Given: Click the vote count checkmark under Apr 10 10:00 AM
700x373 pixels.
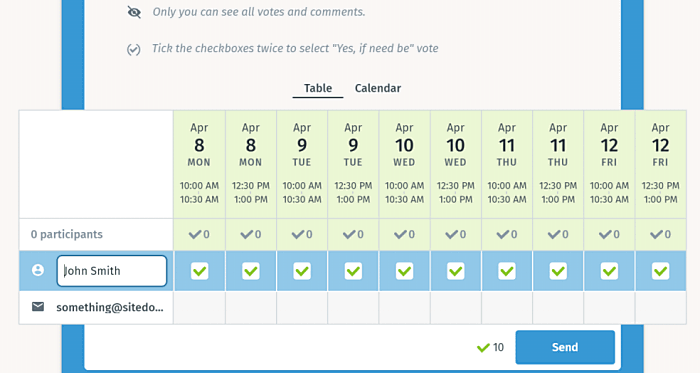Looking at the screenshot, I should (400, 234).
